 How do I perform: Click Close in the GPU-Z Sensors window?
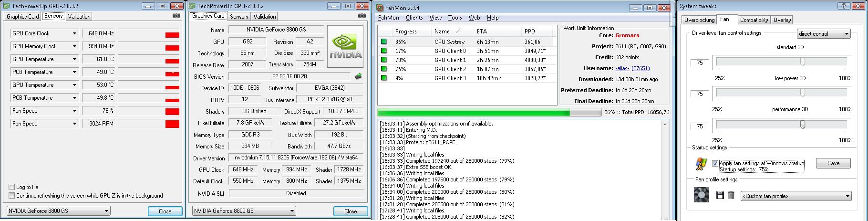[165, 211]
